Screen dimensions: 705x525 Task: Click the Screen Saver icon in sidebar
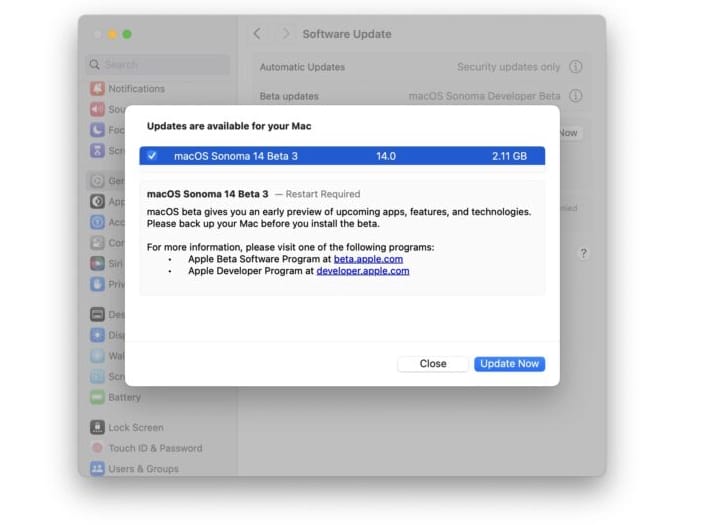coord(97,376)
